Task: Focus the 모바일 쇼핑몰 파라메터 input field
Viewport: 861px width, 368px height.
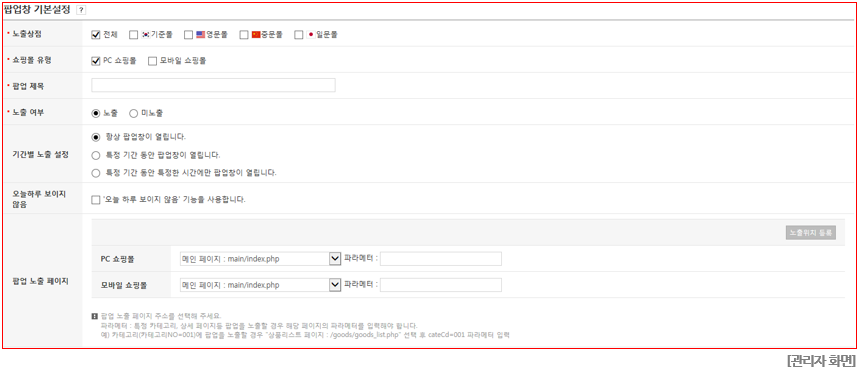Action: [x=441, y=285]
